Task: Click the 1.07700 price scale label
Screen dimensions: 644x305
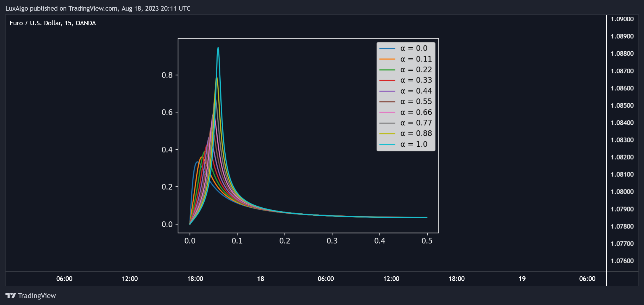Action: coord(622,244)
